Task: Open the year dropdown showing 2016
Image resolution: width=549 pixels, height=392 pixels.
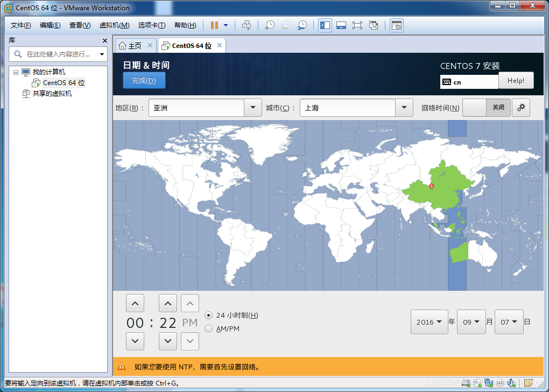Action: [430, 322]
